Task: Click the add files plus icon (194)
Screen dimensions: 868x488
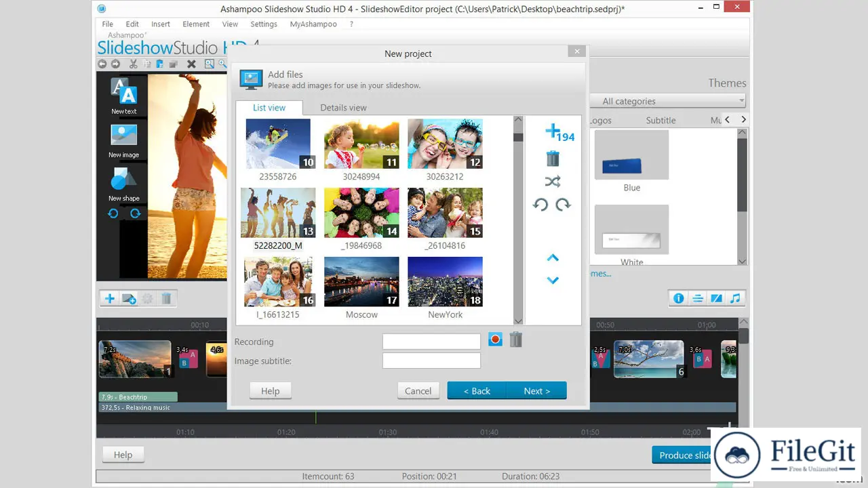Action: click(559, 133)
